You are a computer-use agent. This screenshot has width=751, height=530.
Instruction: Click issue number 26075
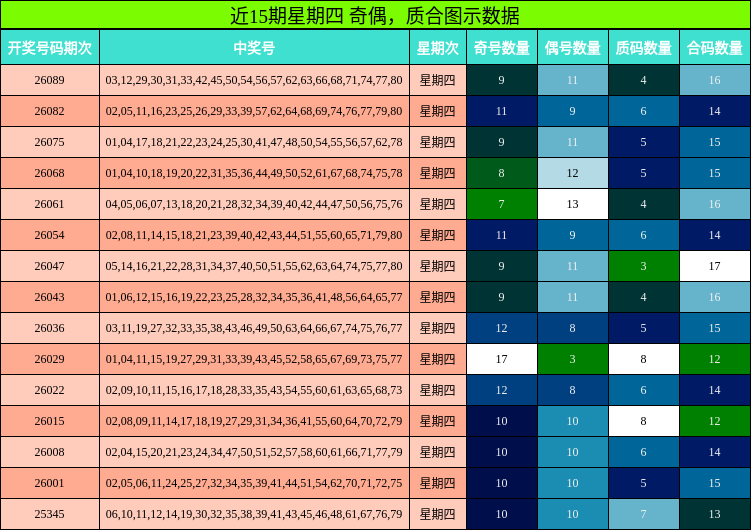click(49, 142)
